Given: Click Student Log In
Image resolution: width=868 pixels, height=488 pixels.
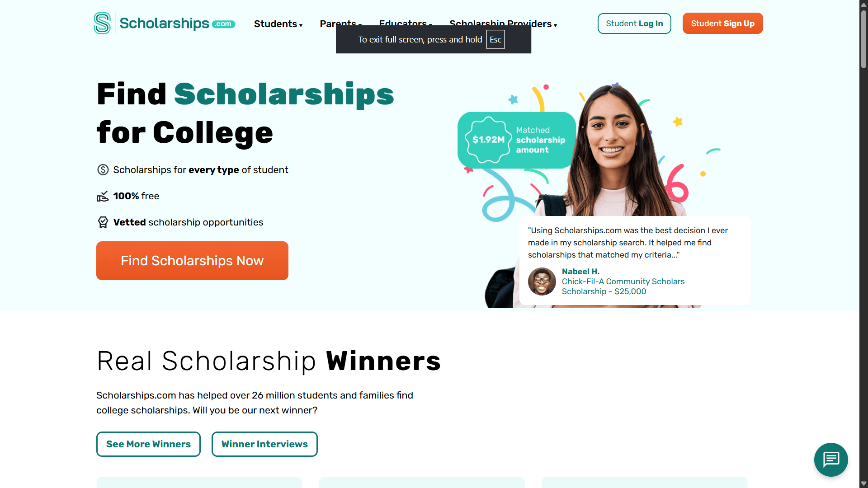Looking at the screenshot, I should [x=634, y=23].
